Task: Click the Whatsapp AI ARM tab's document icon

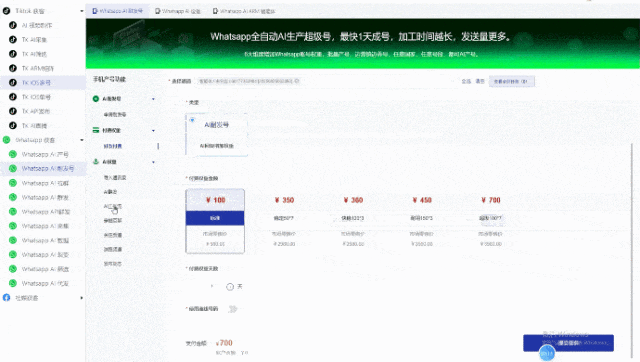Action: (215, 11)
